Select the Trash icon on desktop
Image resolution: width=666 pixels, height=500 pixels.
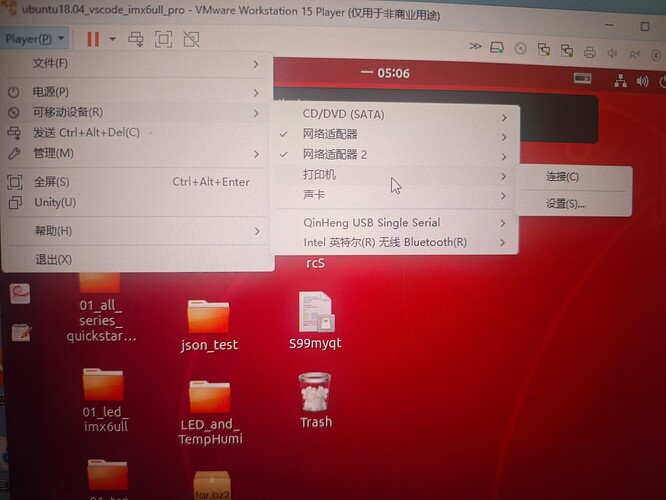315,393
